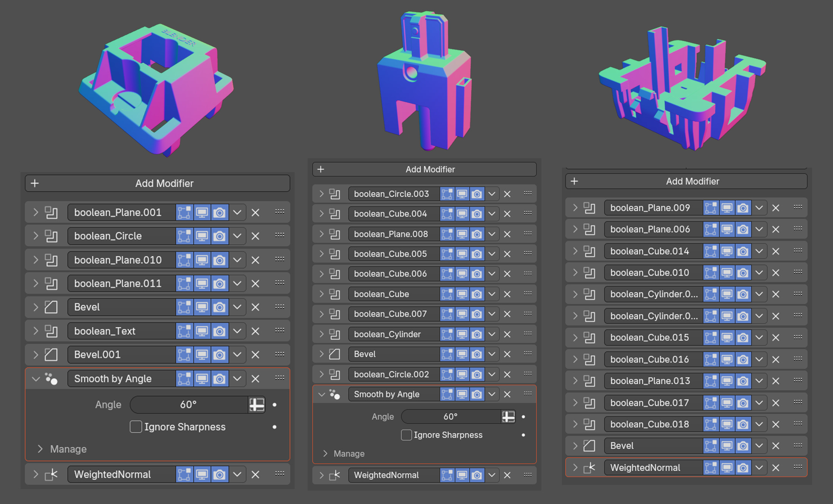Toggle render camera for boolean_Plane.006
Screen dimensions: 833x504
(743, 229)
